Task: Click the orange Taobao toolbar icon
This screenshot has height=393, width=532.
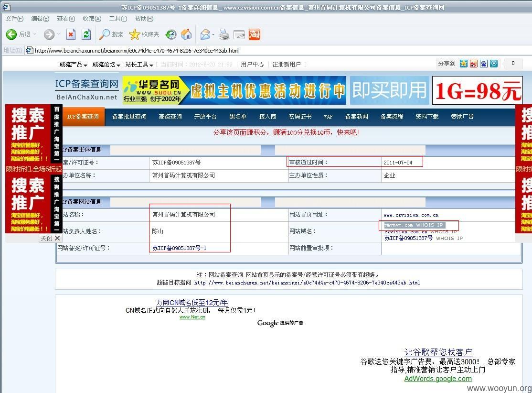Action: click(255, 34)
